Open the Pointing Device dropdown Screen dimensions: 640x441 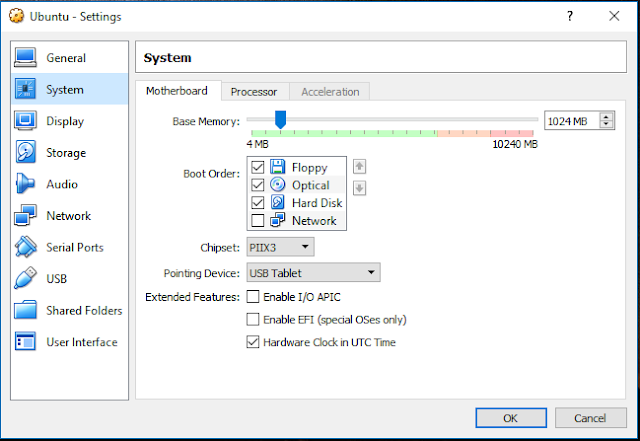[313, 272]
